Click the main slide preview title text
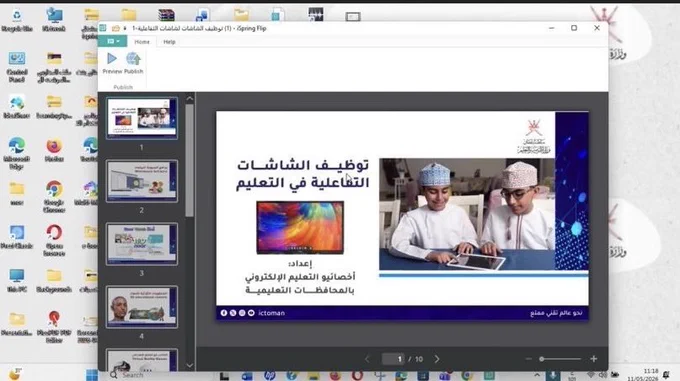This screenshot has height=381, width=680. coord(303,174)
